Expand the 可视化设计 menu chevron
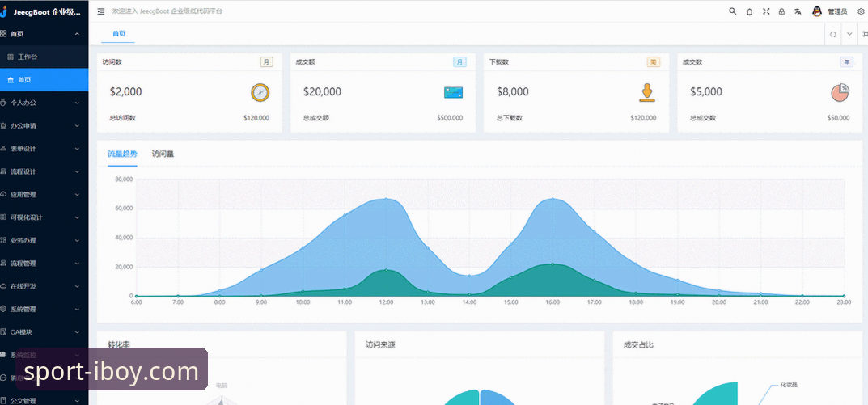 [77, 217]
